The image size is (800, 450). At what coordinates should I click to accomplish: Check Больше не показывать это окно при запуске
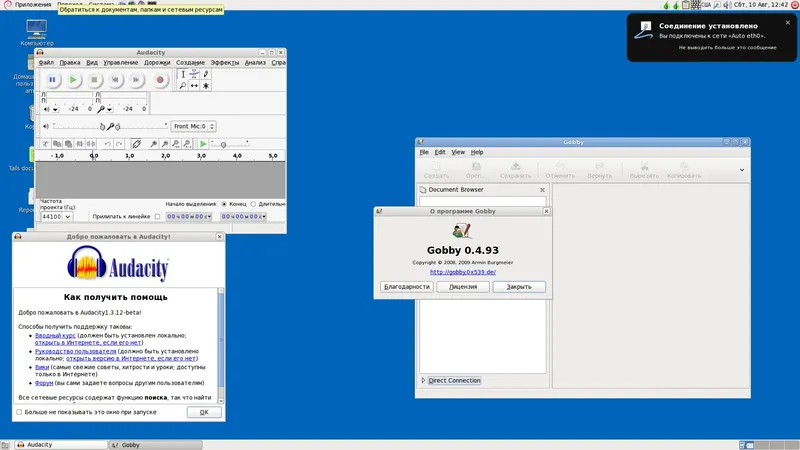point(19,412)
